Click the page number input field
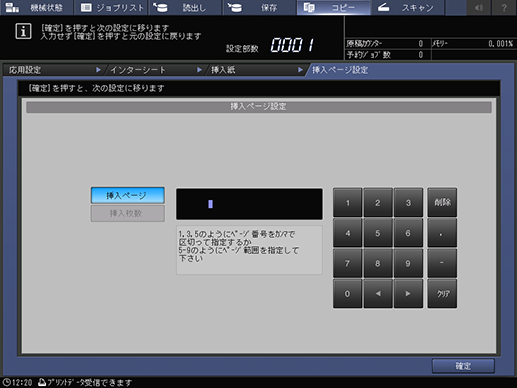Viewport: 517px width, 388px height. [x=249, y=204]
